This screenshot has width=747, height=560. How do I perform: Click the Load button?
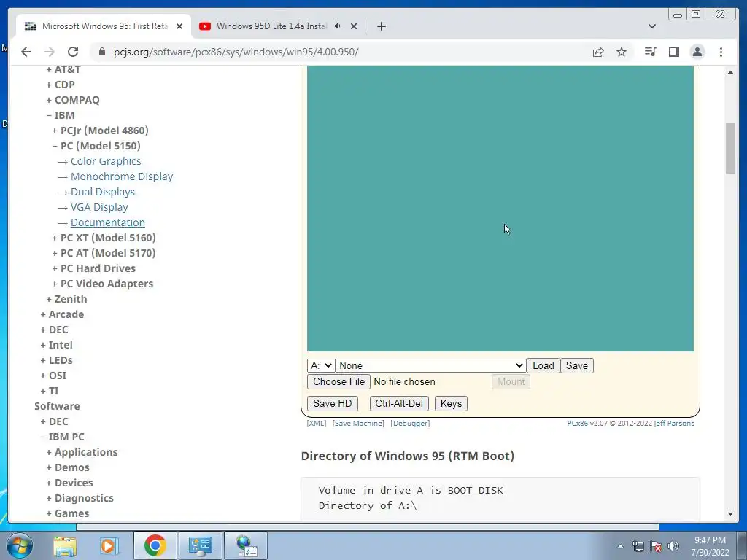point(543,366)
